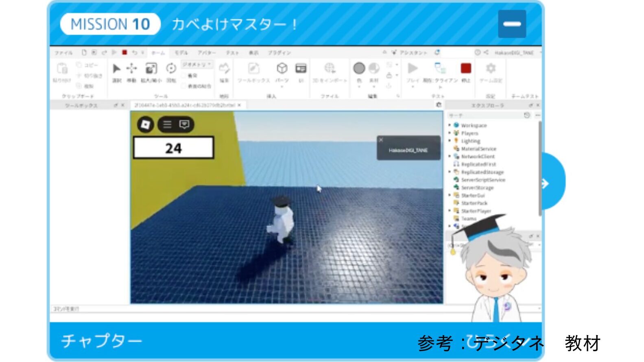
Task: Click the help question-mark icon
Action: [x=478, y=52]
